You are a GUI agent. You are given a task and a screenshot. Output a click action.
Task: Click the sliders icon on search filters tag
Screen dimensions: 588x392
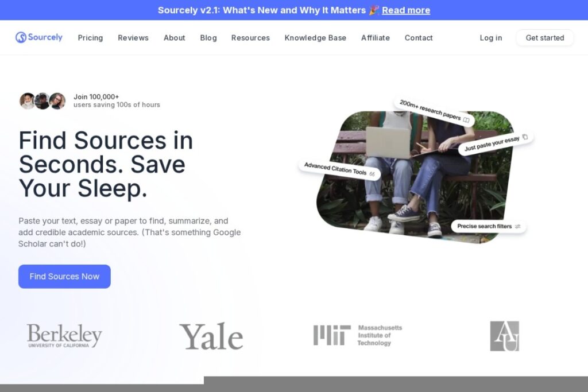pos(518,226)
